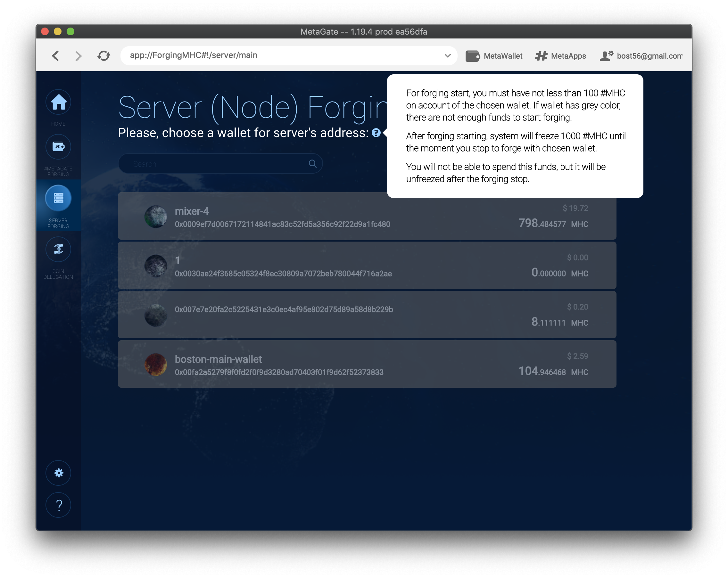This screenshot has width=728, height=578.
Task: Click the search magnifier icon
Action: (x=312, y=164)
